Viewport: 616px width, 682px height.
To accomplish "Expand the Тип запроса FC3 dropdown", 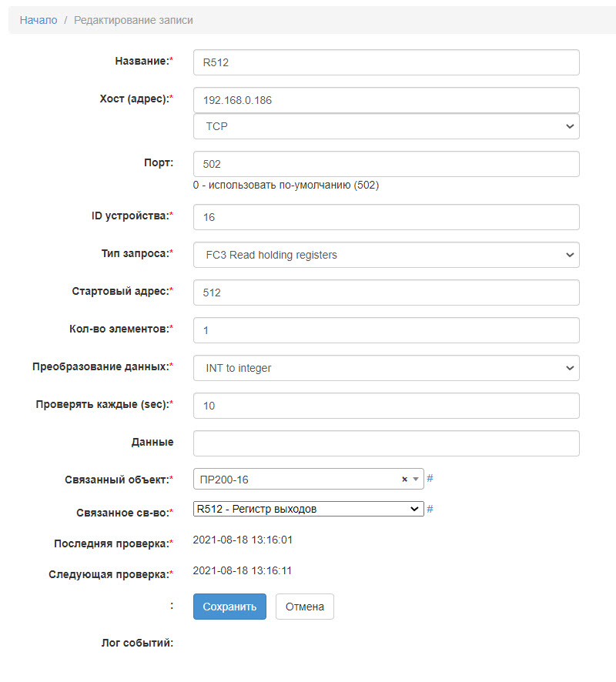I will [x=386, y=255].
